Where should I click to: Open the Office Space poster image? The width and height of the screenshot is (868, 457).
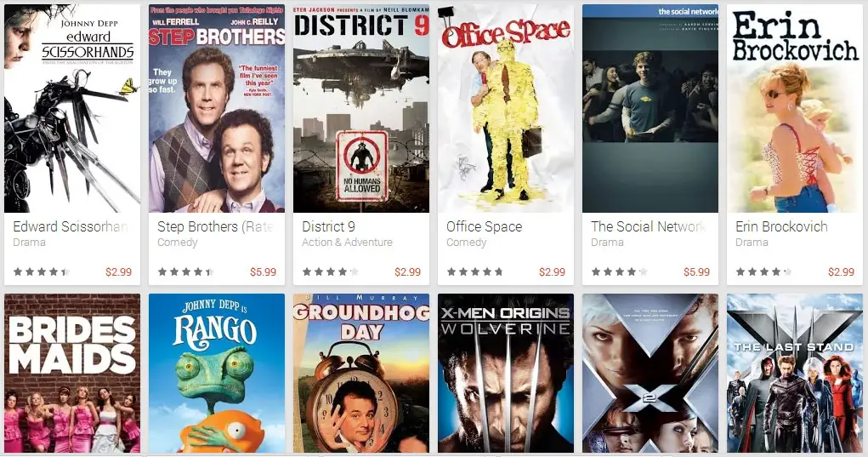coord(505,109)
